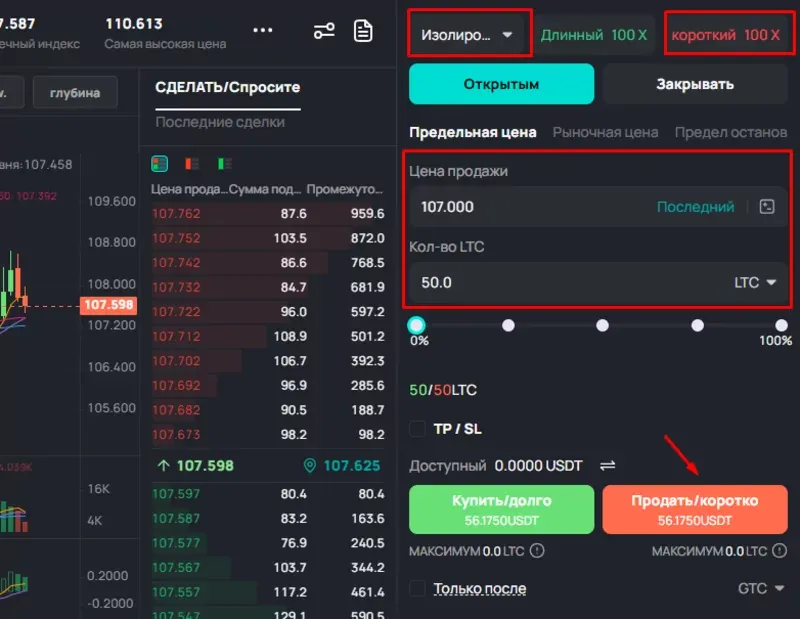Click the Сумма под... column header

coord(265,189)
